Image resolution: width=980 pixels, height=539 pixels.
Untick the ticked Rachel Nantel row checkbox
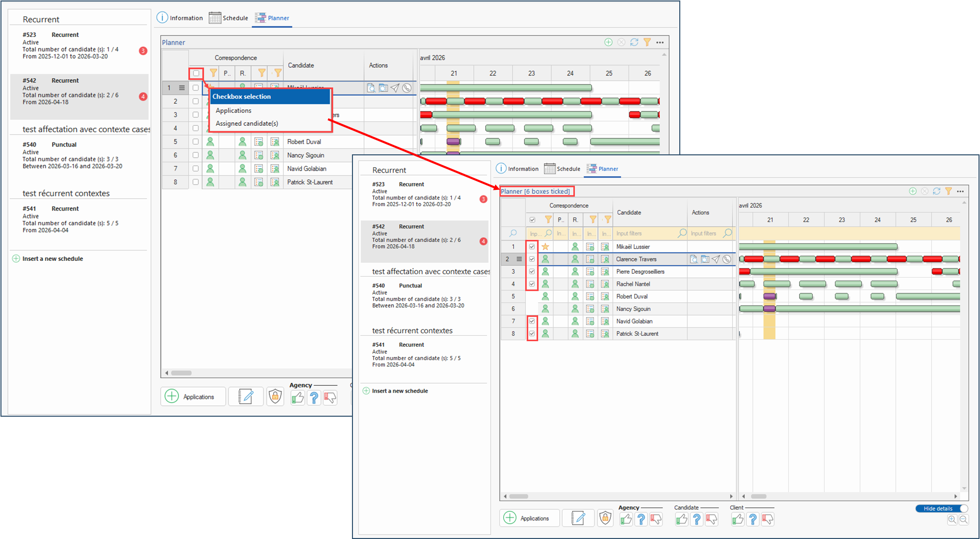pos(532,284)
